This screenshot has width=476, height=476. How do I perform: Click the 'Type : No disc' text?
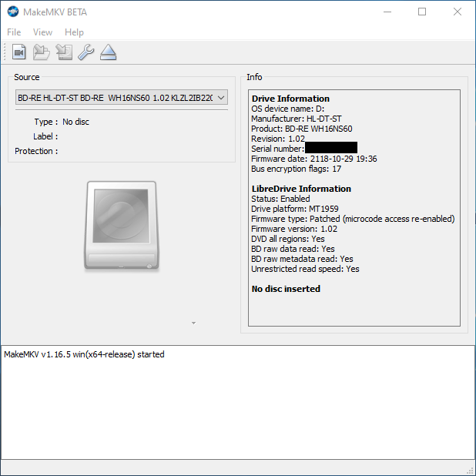click(62, 122)
